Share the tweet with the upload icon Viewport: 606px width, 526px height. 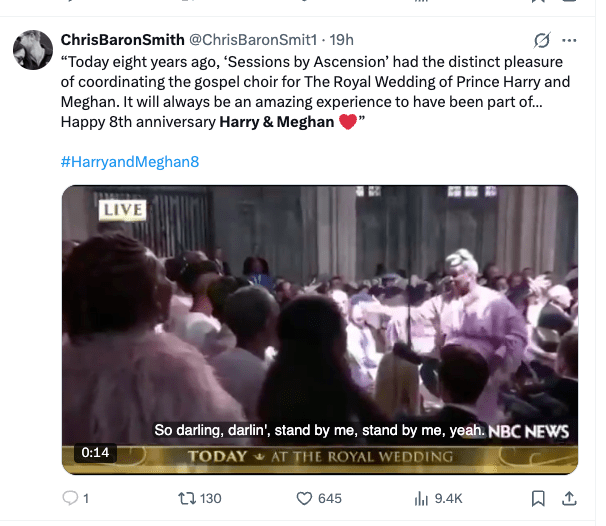tap(569, 499)
